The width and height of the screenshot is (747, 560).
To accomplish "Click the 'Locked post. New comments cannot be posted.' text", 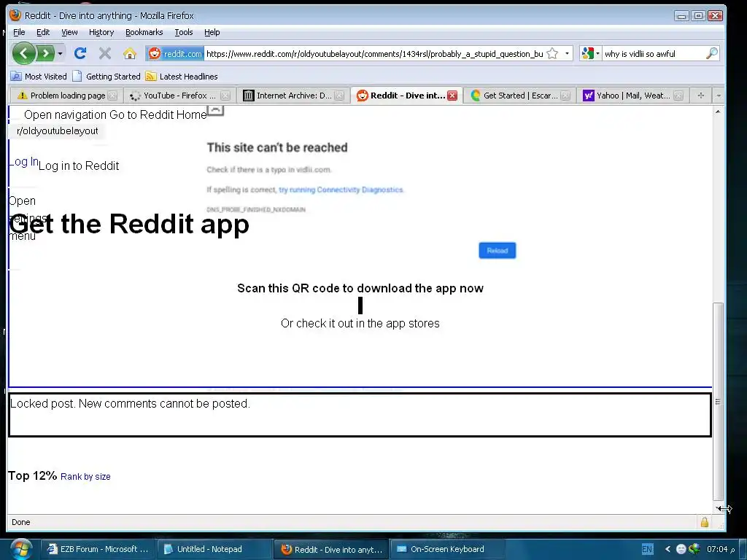I will pos(130,403).
